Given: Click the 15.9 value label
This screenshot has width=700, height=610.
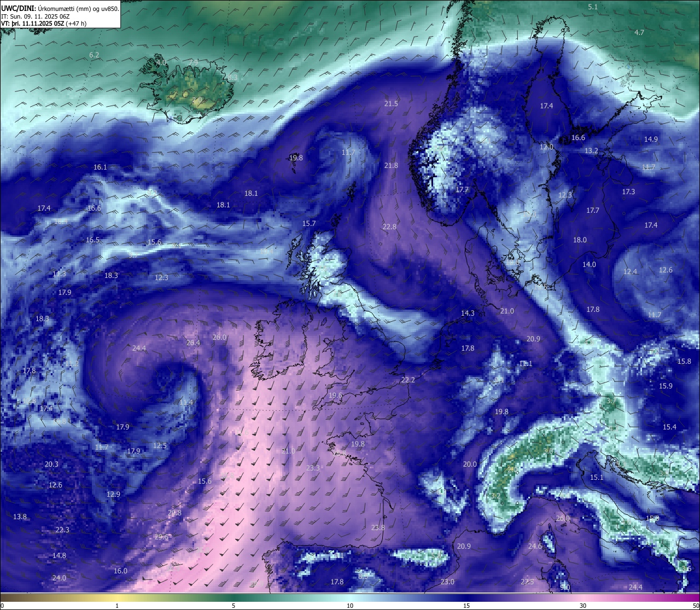Looking at the screenshot, I should [x=666, y=386].
